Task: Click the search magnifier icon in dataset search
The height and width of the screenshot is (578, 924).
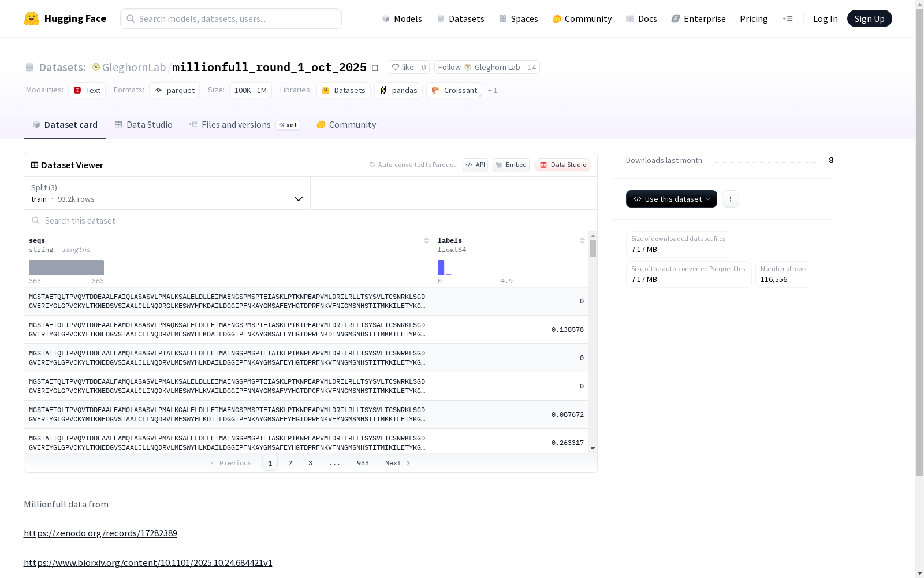Action: [x=36, y=220]
